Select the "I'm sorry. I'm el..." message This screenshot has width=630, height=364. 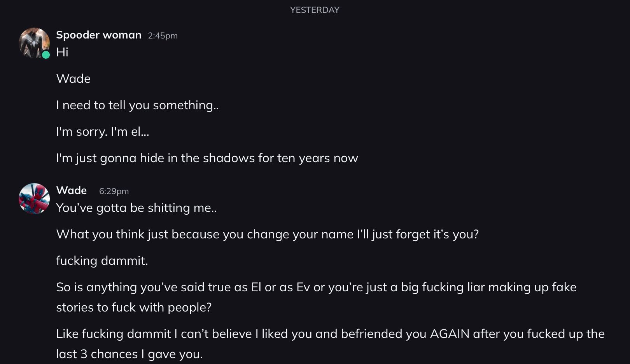point(103,131)
